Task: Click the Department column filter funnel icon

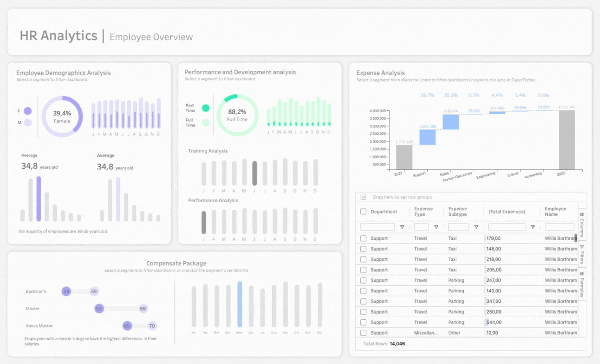Action: coord(402,227)
